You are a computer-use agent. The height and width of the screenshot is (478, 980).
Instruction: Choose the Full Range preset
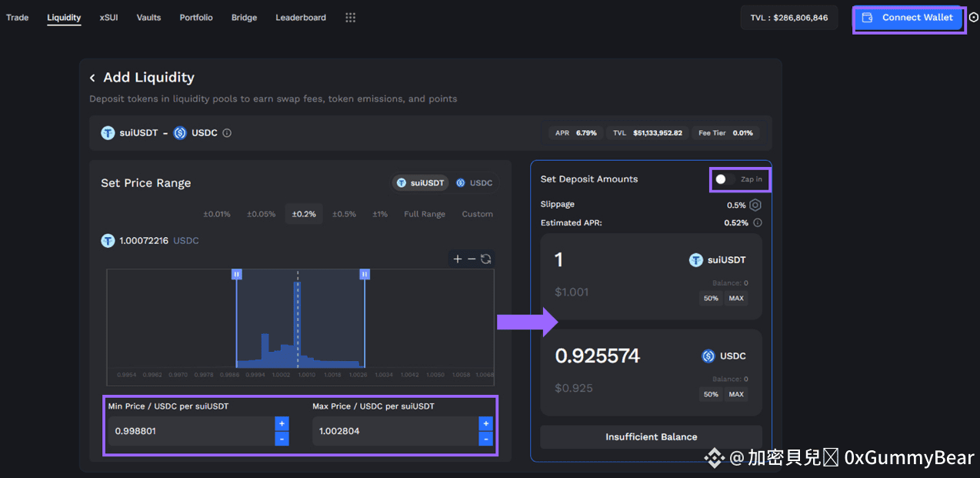coord(425,214)
